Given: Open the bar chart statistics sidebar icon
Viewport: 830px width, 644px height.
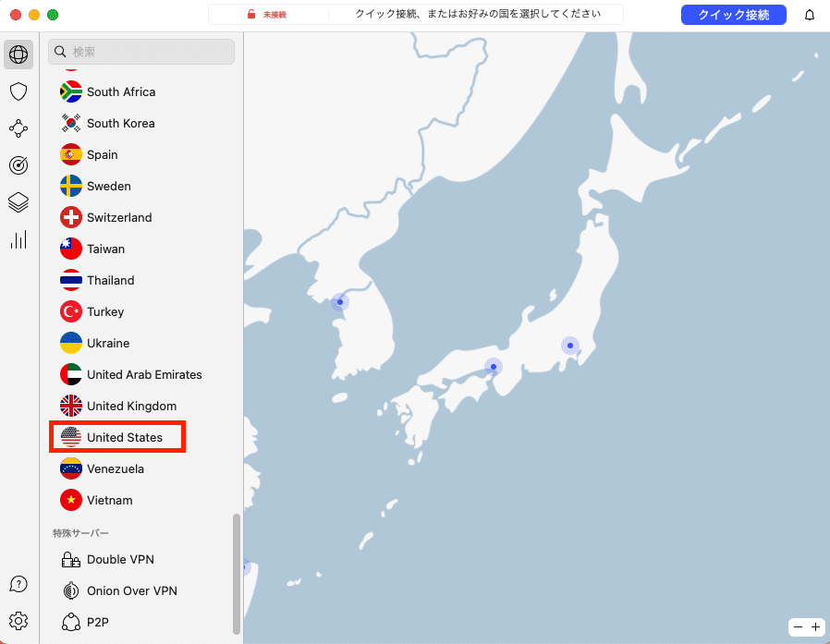Looking at the screenshot, I should [18, 239].
